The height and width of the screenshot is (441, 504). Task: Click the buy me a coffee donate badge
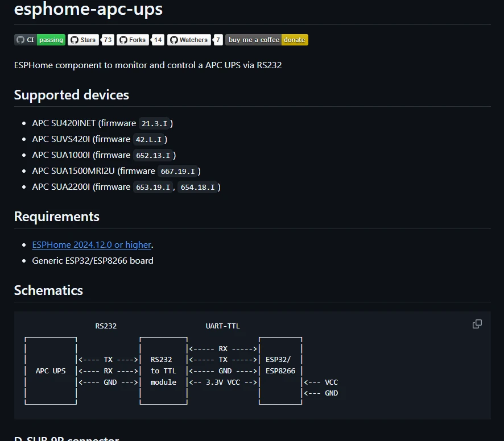[x=267, y=40]
